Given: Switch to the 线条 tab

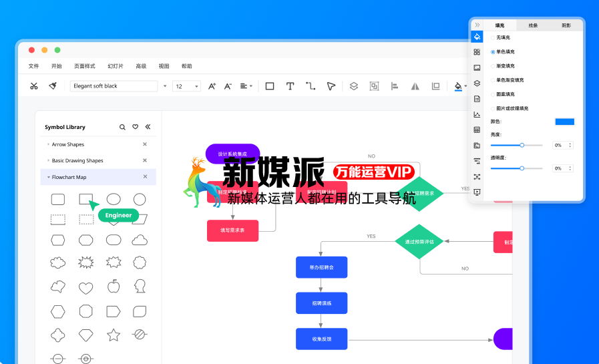Looking at the screenshot, I should point(533,25).
